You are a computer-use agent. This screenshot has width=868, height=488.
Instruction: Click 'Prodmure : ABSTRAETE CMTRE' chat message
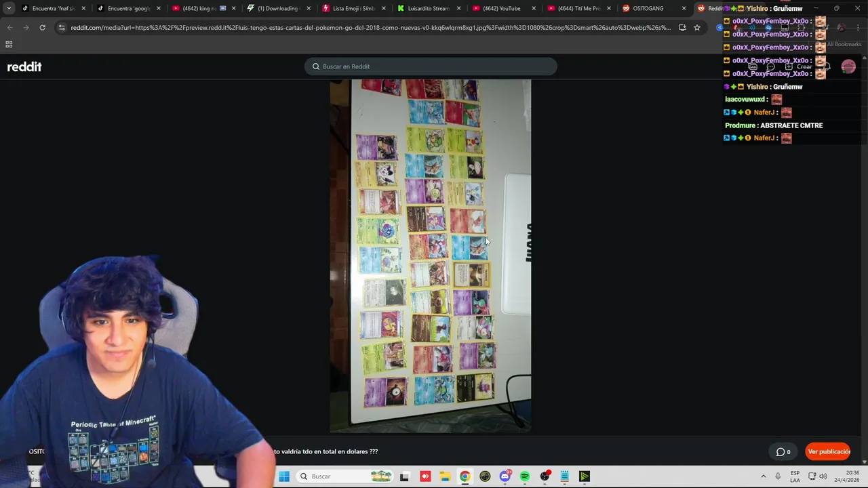click(774, 125)
